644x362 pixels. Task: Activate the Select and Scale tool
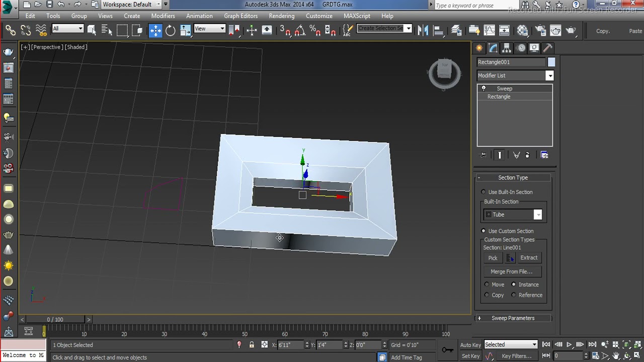[186, 30]
